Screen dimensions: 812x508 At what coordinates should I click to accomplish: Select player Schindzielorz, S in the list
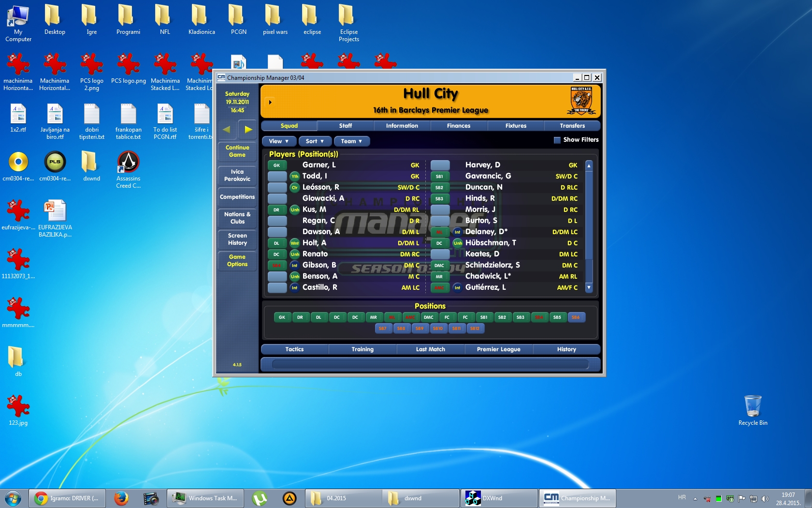tap(493, 265)
